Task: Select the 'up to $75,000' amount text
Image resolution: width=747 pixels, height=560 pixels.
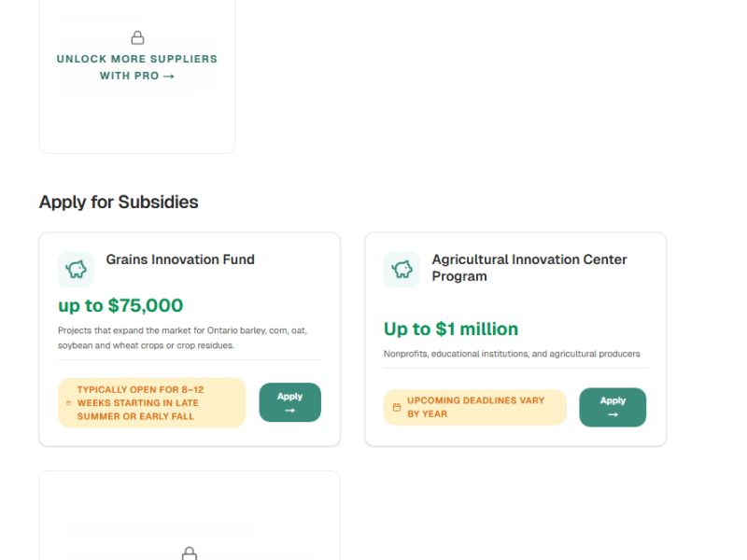Action: coord(120,305)
